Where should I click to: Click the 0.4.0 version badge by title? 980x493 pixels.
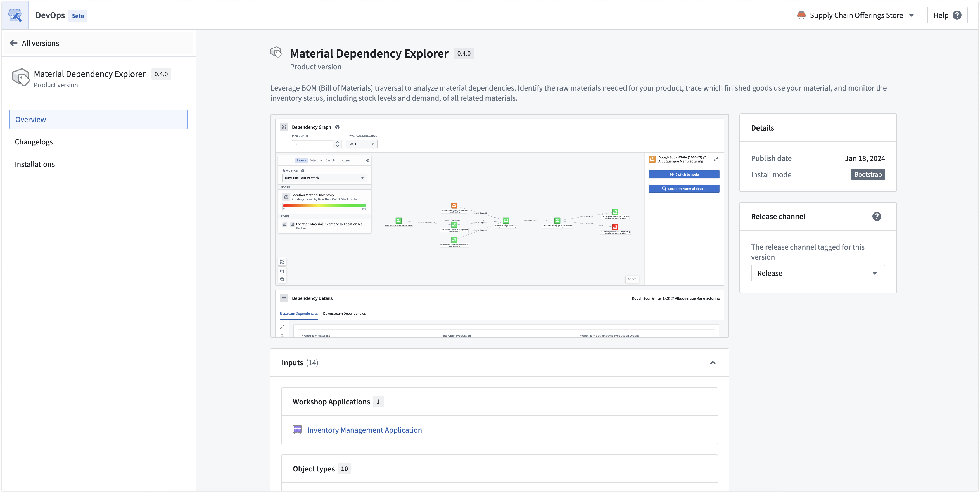click(x=463, y=53)
